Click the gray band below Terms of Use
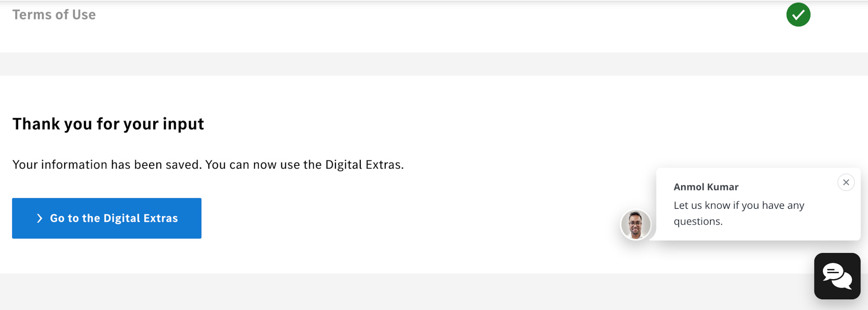The width and height of the screenshot is (868, 310). click(434, 64)
